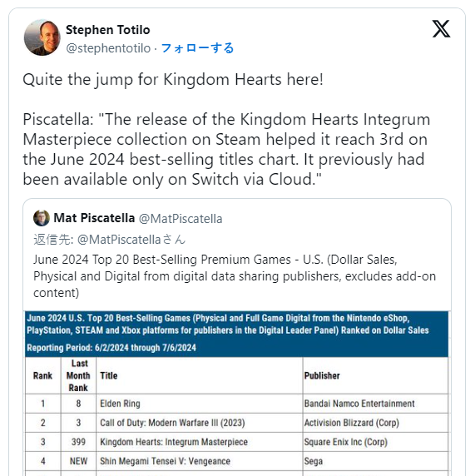Click the main tweet text about Kingdom Hearts
Image resolution: width=475 pixels, height=476 pixels.
[x=226, y=129]
